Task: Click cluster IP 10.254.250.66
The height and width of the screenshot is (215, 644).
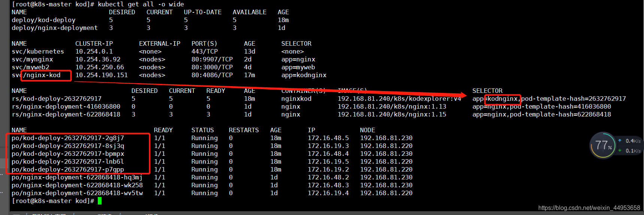Action: (100, 67)
